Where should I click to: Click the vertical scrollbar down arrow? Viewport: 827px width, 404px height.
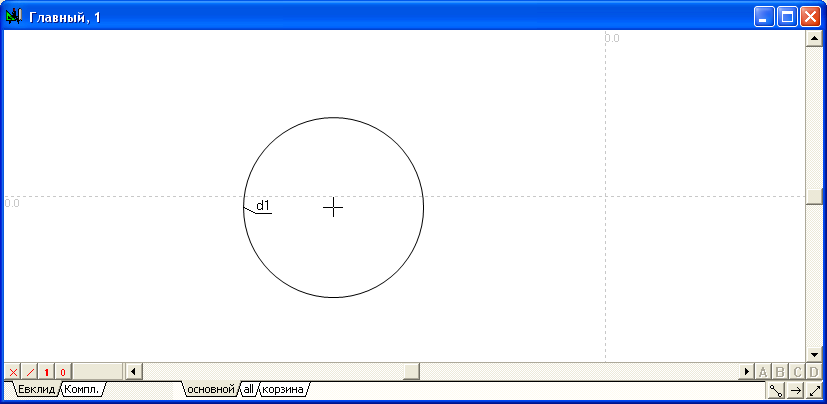(x=814, y=354)
